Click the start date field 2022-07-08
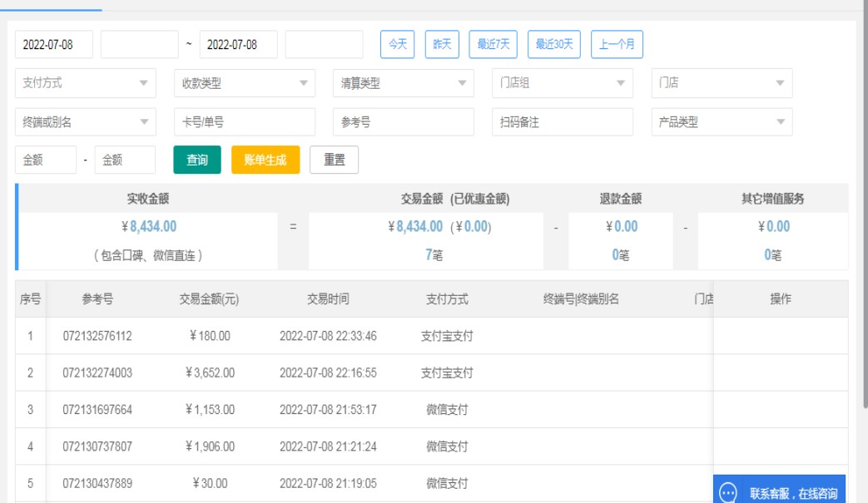This screenshot has width=868, height=503. point(54,45)
